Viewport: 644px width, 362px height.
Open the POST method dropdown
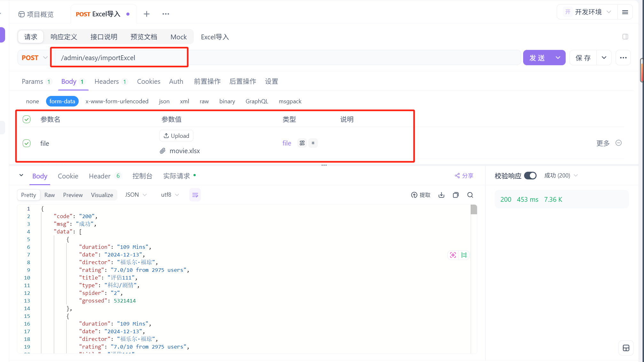click(34, 58)
